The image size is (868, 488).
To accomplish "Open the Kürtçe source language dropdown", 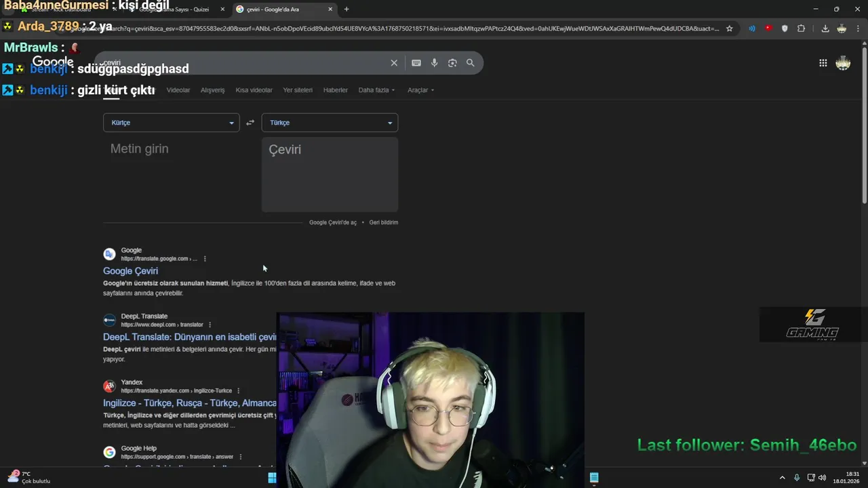I will coord(171,123).
